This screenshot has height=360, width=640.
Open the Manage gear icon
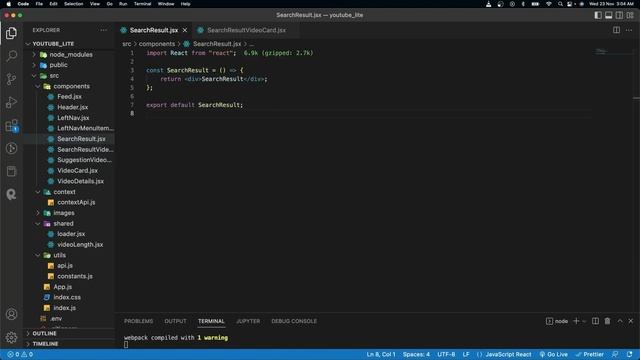click(11, 337)
